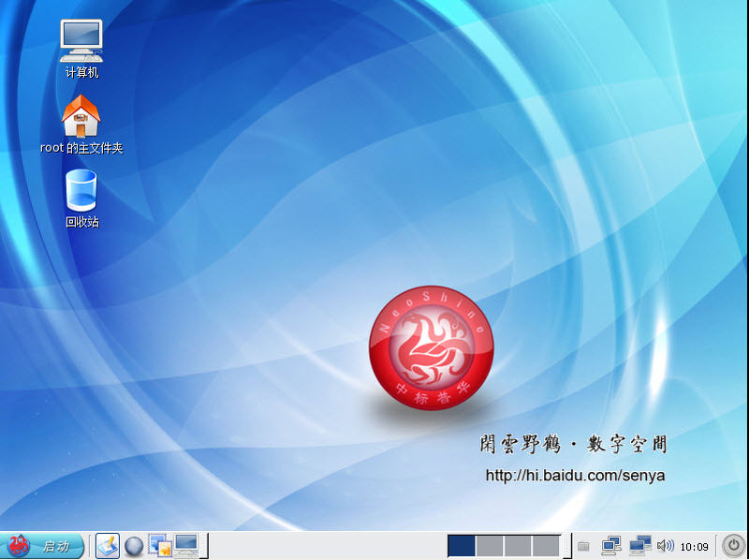Launch the text editor pencil icon in taskbar

point(108,546)
